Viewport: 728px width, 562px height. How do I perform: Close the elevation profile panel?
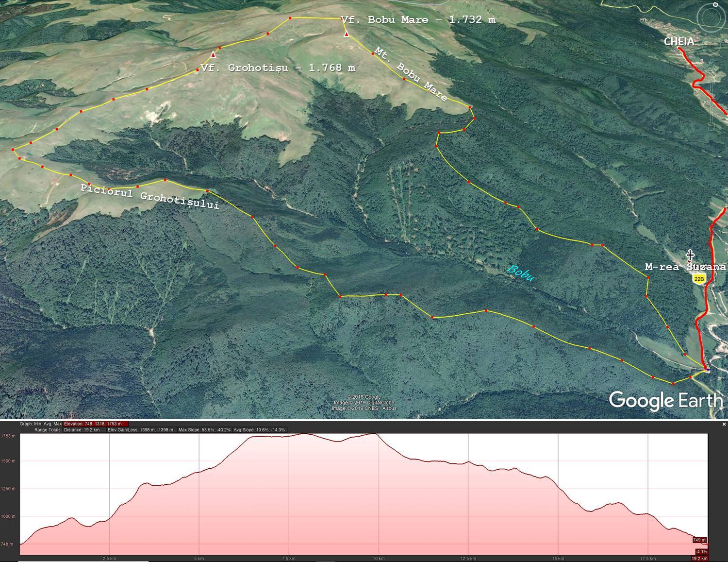pyautogui.click(x=724, y=424)
